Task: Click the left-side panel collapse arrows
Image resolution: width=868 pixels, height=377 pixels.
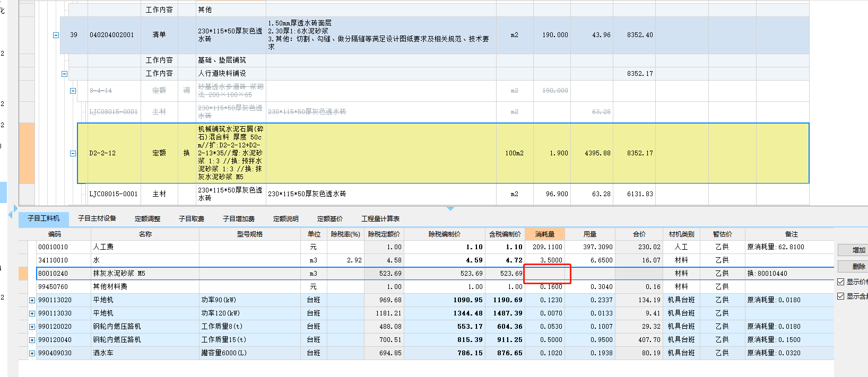Action: coord(12,212)
